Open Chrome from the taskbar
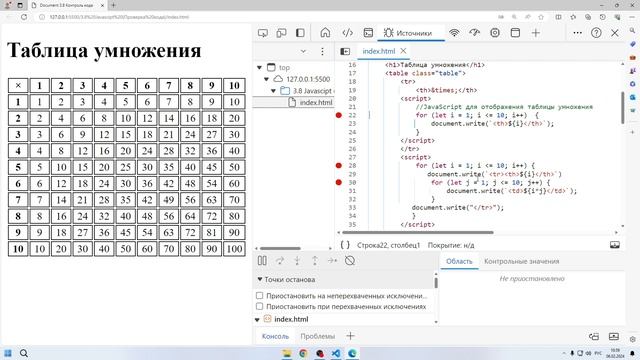 click(x=303, y=353)
